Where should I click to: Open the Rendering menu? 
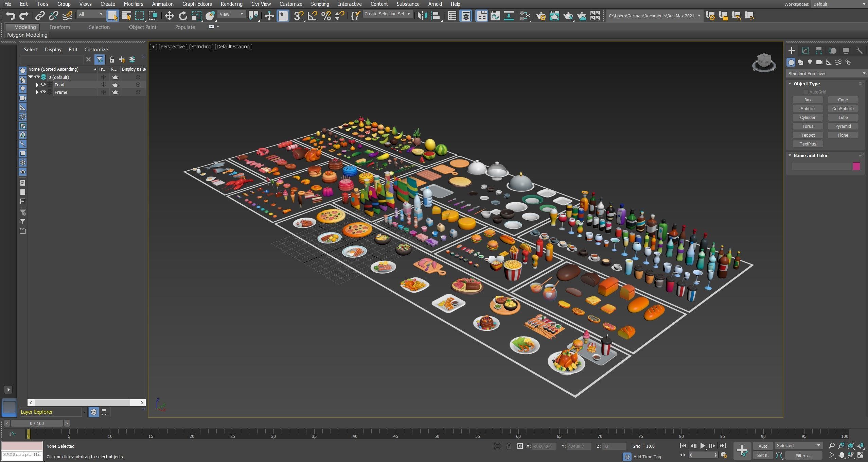[231, 4]
